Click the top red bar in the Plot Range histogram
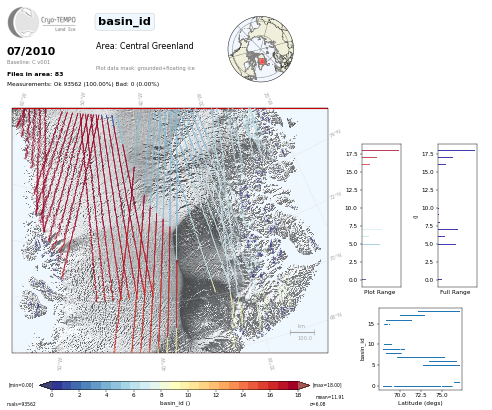 point(381,150)
